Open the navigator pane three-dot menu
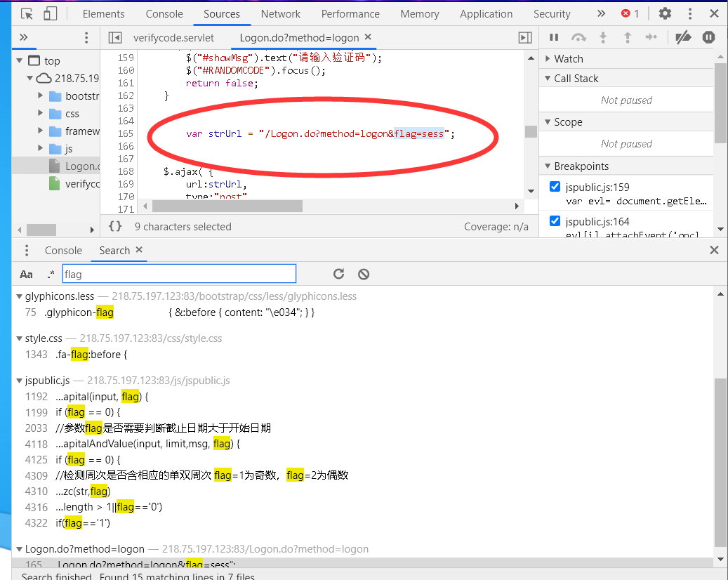The width and height of the screenshot is (728, 580). 86,38
